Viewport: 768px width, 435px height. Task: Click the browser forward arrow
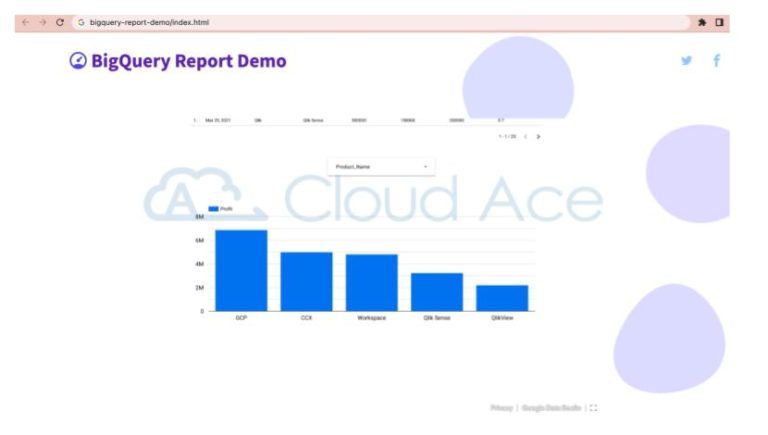pyautogui.click(x=43, y=22)
